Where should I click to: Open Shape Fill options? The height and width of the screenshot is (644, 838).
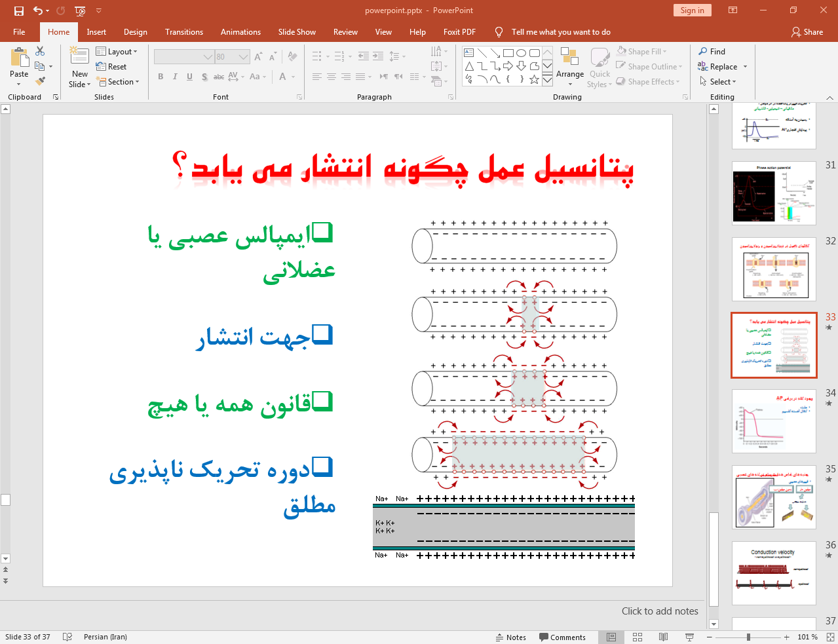tap(642, 51)
